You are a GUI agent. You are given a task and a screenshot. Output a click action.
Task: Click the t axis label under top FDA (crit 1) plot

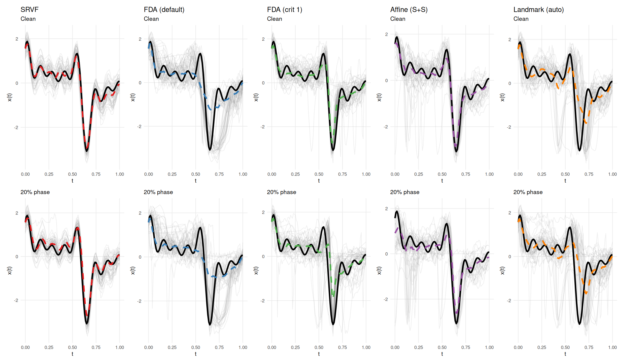[319, 181]
